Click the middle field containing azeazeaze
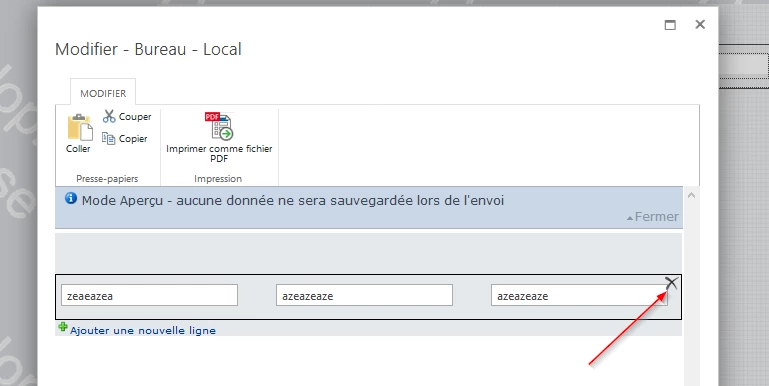The width and height of the screenshot is (769, 386). point(364,295)
